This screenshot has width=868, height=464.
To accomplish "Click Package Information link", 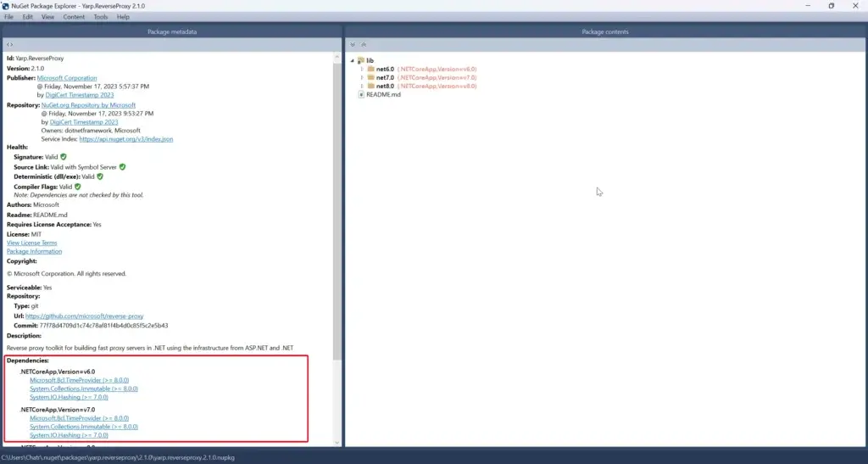I will [34, 251].
